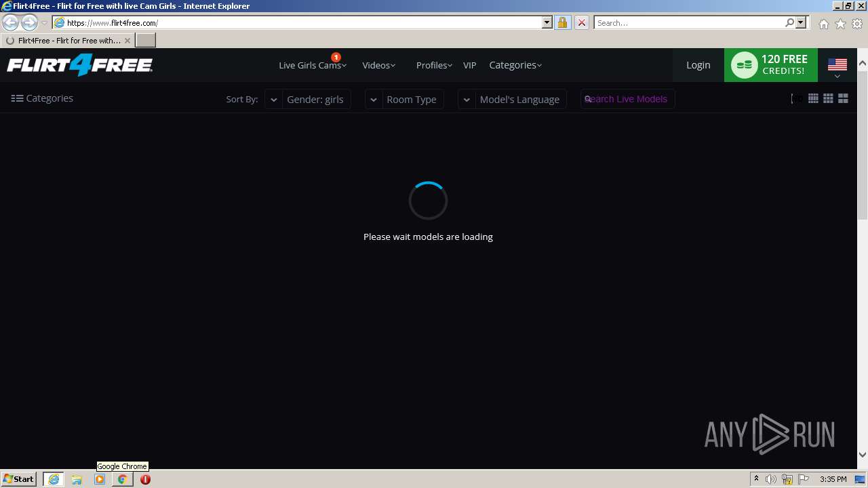Click the red stop-sign taskbar icon
Screen dimensions: 868x488
145,479
